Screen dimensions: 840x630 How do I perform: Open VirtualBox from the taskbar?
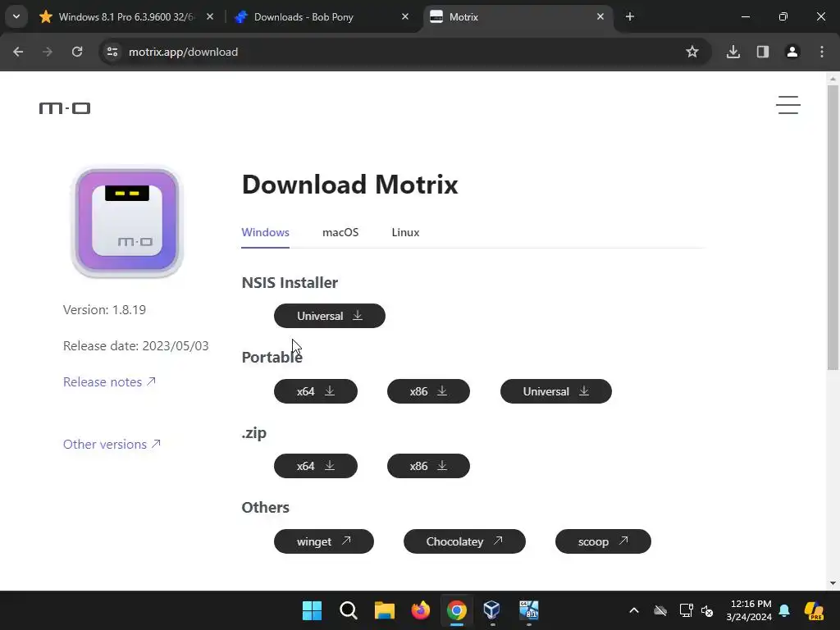492,610
